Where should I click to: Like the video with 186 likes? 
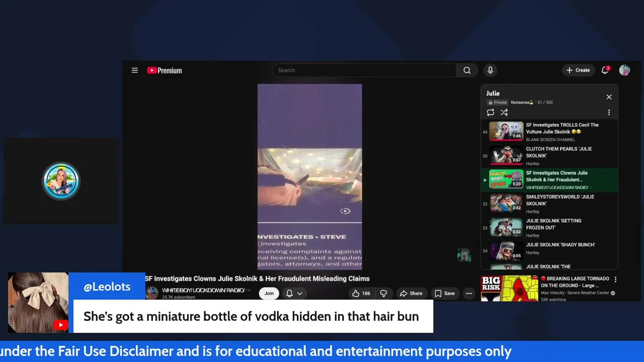point(361,294)
